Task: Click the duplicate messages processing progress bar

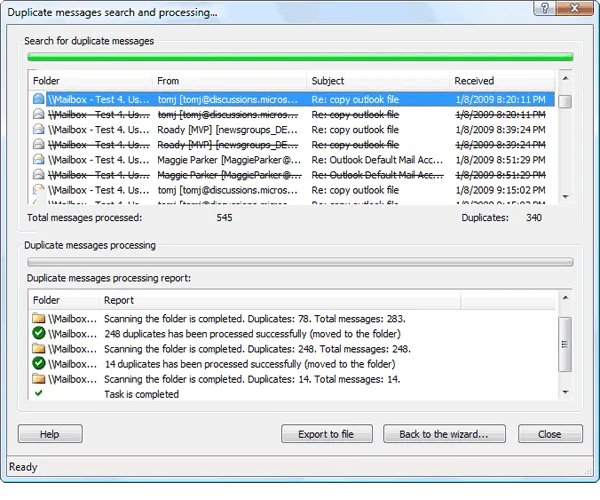Action: [x=300, y=262]
